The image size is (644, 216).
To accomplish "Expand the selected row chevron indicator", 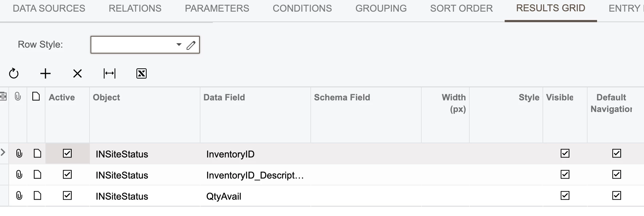I will tap(3, 152).
